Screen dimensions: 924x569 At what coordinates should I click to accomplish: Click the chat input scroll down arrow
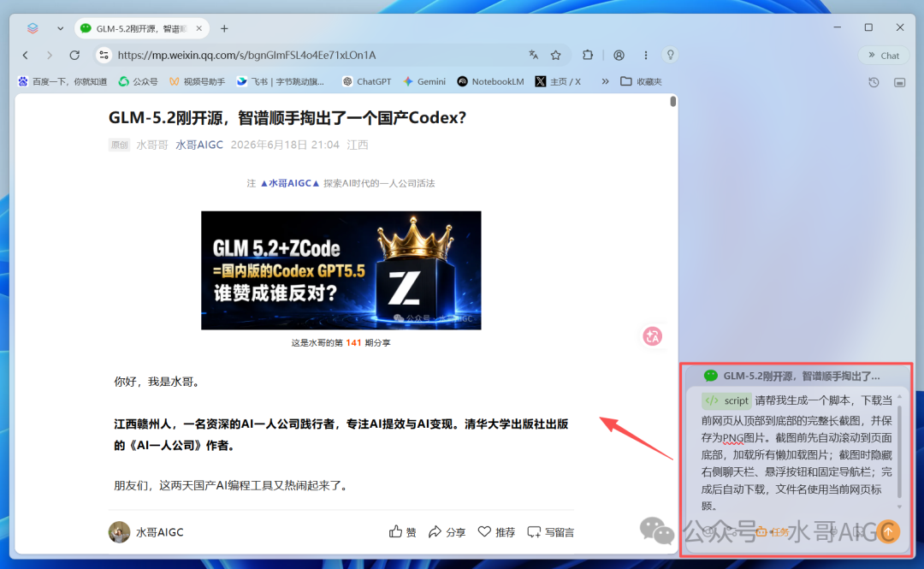pyautogui.click(x=899, y=507)
